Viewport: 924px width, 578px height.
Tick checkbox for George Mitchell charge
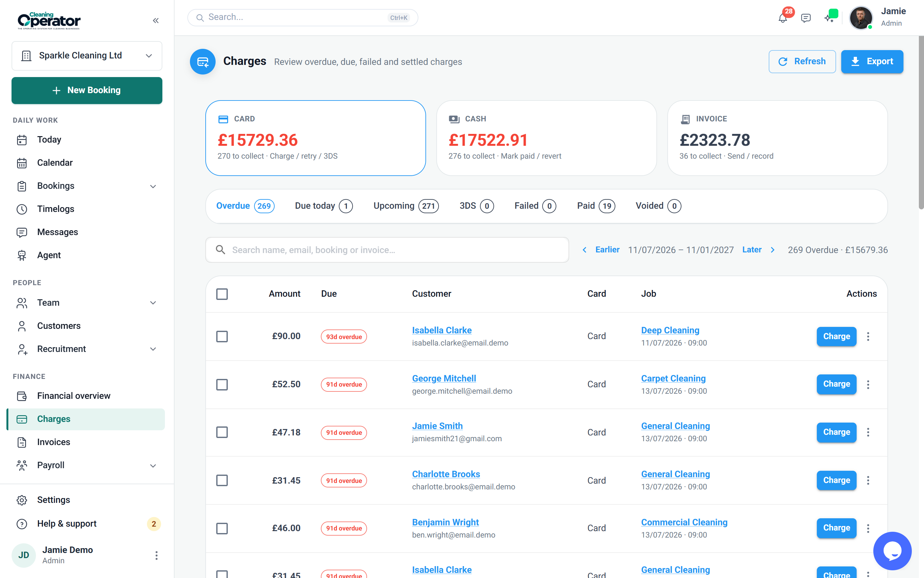coord(222,384)
